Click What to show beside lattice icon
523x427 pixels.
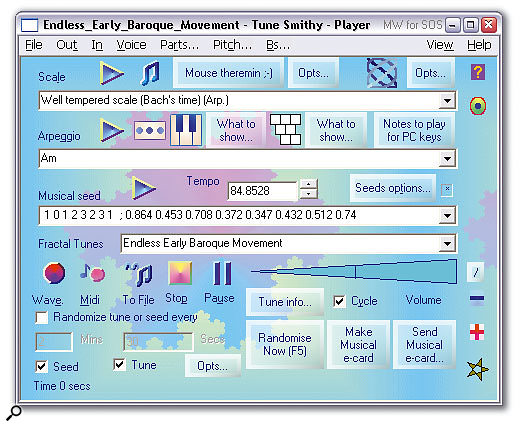(336, 130)
